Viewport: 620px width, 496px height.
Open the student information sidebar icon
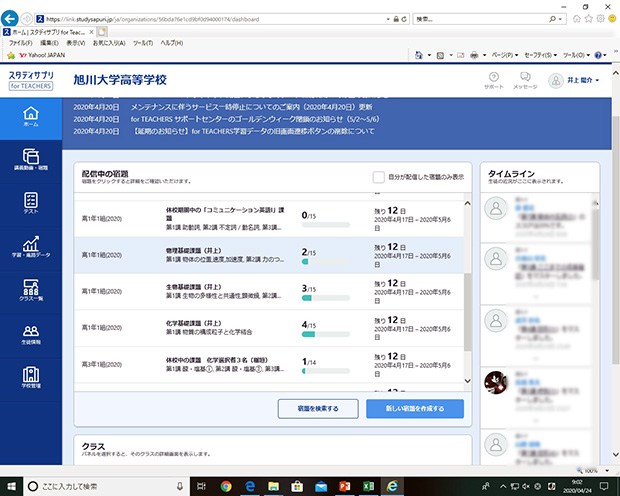pos(31,331)
